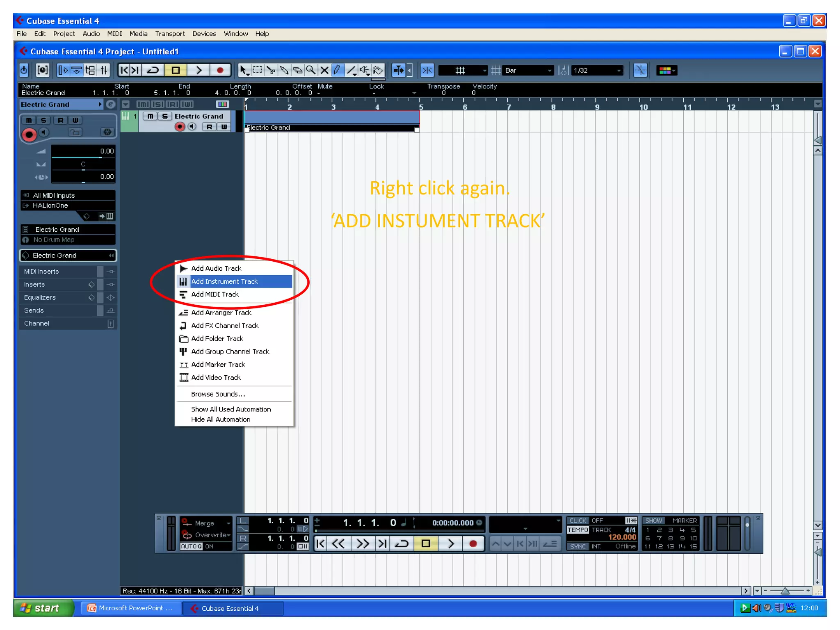Go to next marker in toolbar

pyautogui.click(x=136, y=71)
